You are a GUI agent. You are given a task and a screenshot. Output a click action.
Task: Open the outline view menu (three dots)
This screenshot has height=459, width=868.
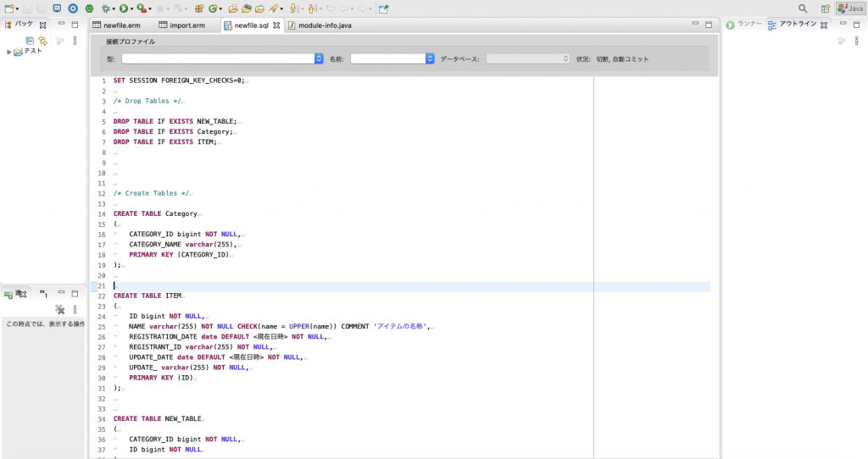point(856,40)
